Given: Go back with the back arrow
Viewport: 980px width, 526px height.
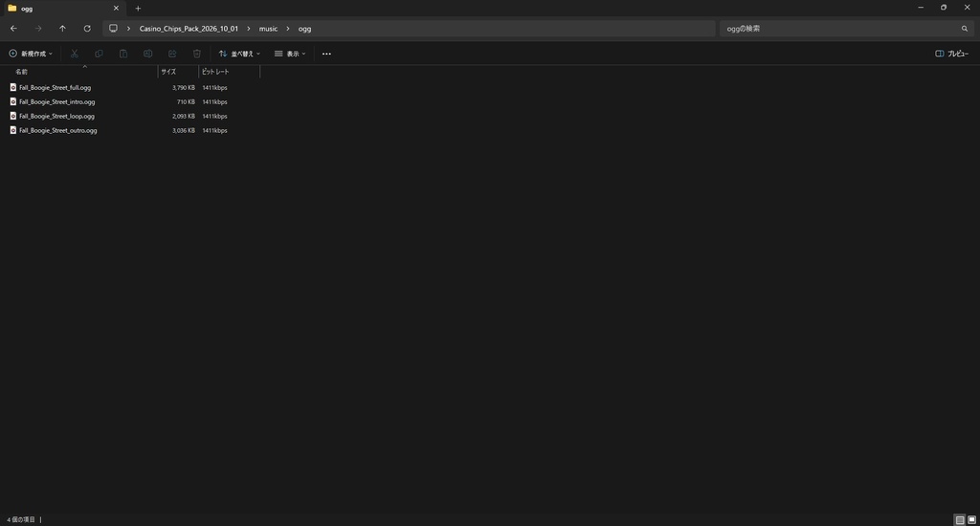Looking at the screenshot, I should (13, 29).
